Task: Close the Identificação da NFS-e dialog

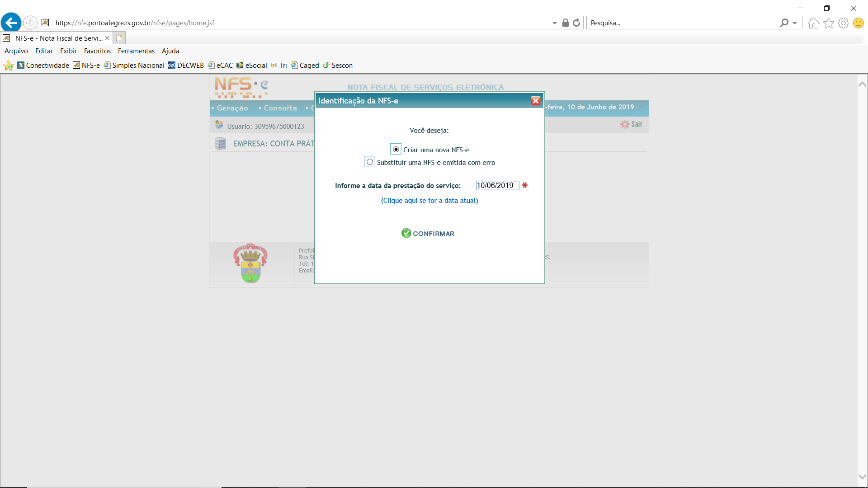Action: click(536, 101)
